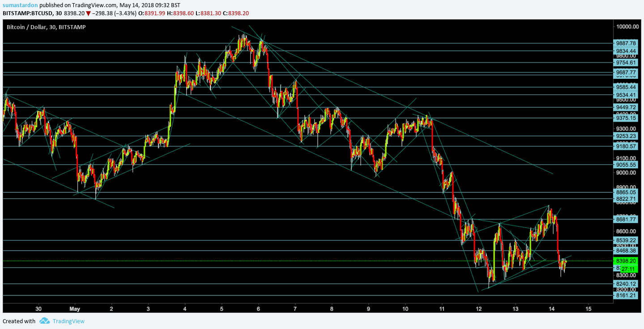Click the 27:11 bar countdown label

click(x=628, y=269)
